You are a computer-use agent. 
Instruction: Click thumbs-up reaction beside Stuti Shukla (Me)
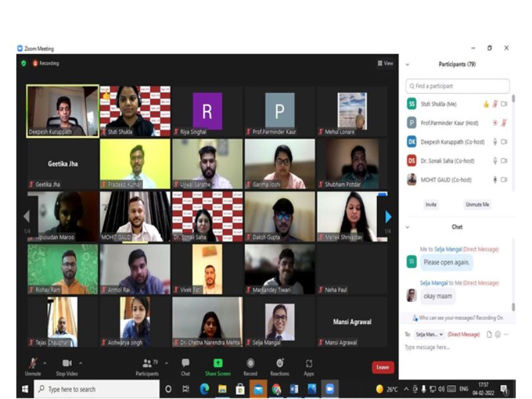pos(486,104)
